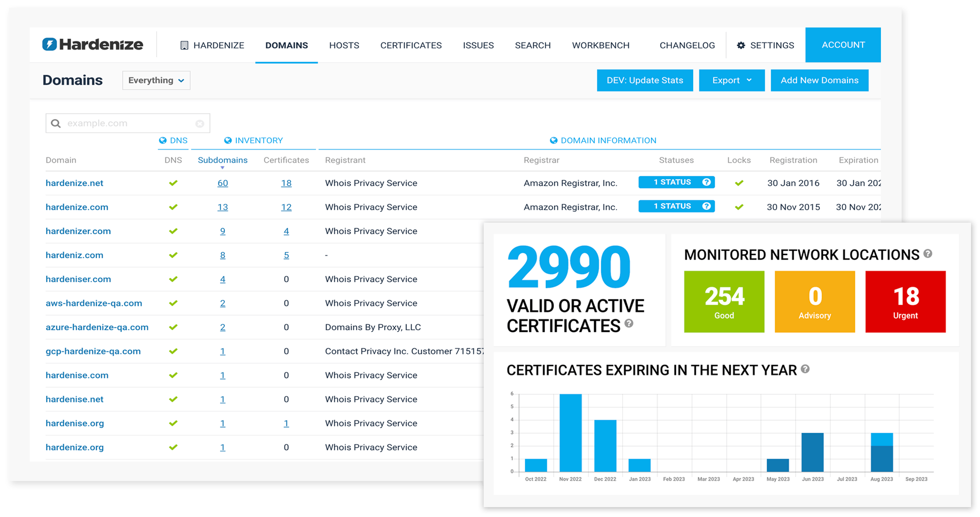Click 1 STATUS badge for hardenize.net
Screen dimensions: 980x517
click(x=676, y=182)
